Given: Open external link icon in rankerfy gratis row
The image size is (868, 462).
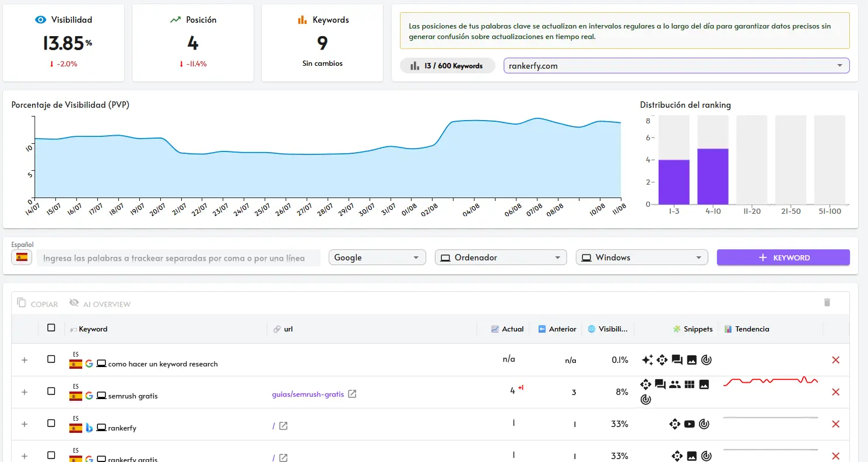Looking at the screenshot, I should (x=283, y=458).
